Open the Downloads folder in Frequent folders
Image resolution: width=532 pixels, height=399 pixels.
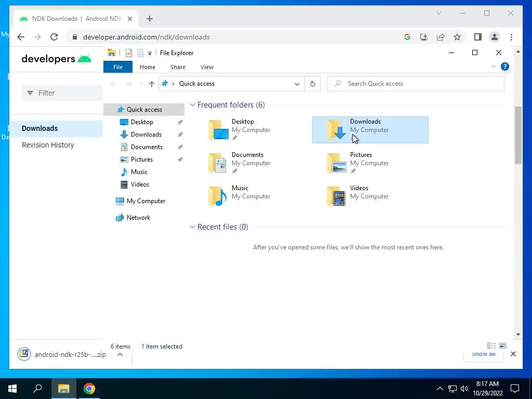pos(370,129)
